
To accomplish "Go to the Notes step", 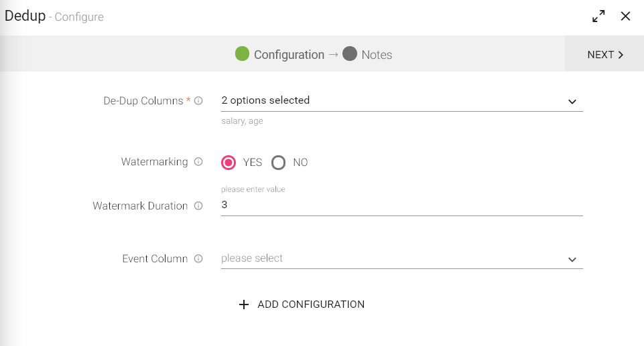I will coord(604,55).
